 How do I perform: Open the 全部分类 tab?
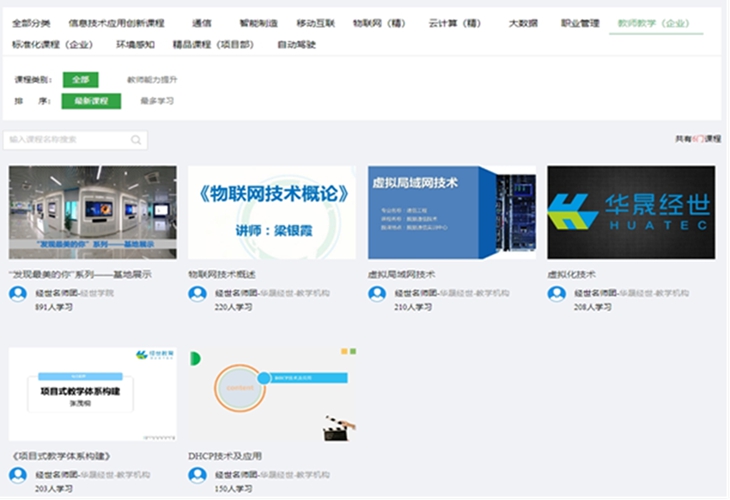pyautogui.click(x=31, y=23)
